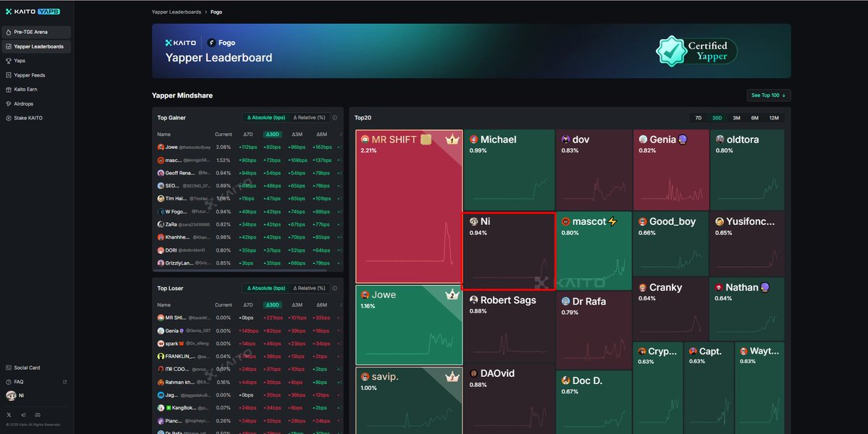Click the Top Gainer info icon
868x434 pixels.
tap(335, 118)
